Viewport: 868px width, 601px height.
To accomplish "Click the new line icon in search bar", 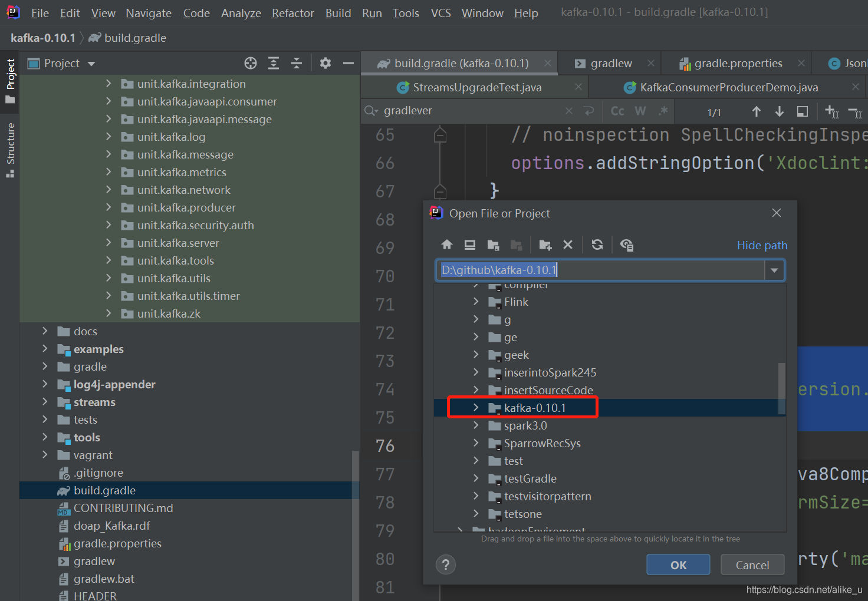I will pos(588,111).
